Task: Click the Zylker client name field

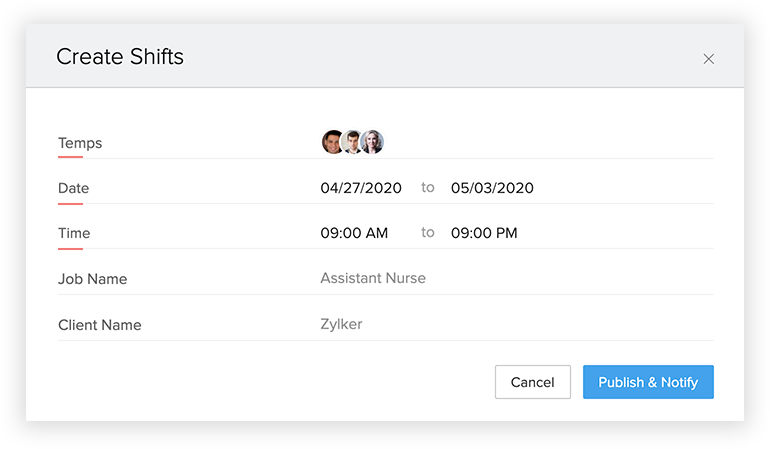Action: tap(341, 324)
